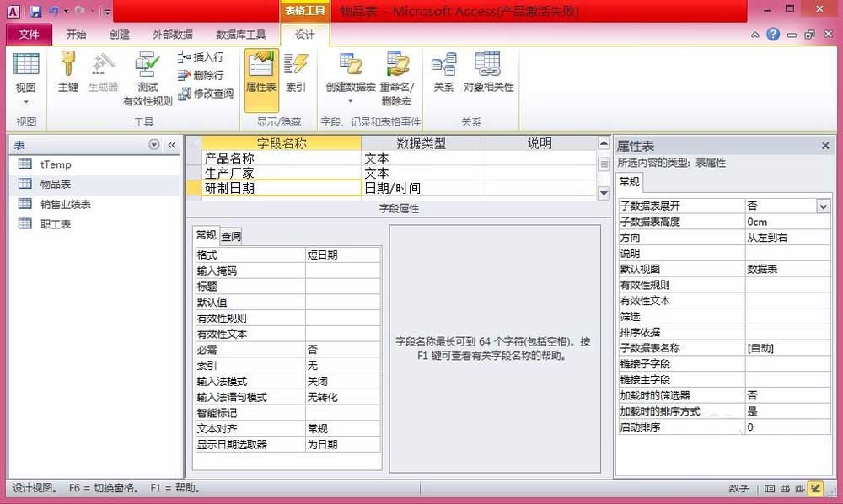Click the Access application icon in title bar
843x504 pixels.
tap(13, 11)
